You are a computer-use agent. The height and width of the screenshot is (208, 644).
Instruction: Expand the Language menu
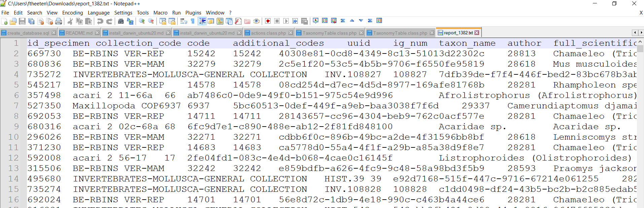(98, 13)
